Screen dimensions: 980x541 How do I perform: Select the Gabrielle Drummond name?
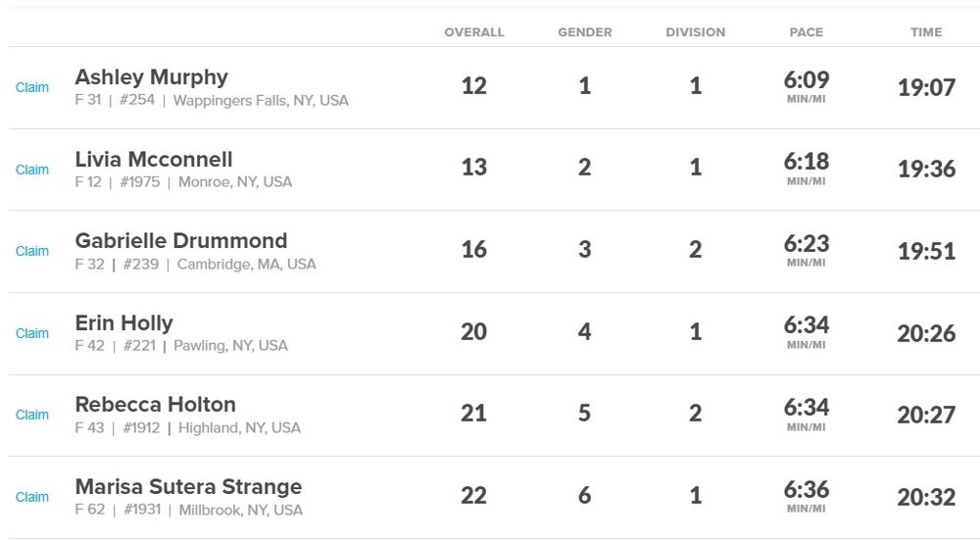click(181, 240)
